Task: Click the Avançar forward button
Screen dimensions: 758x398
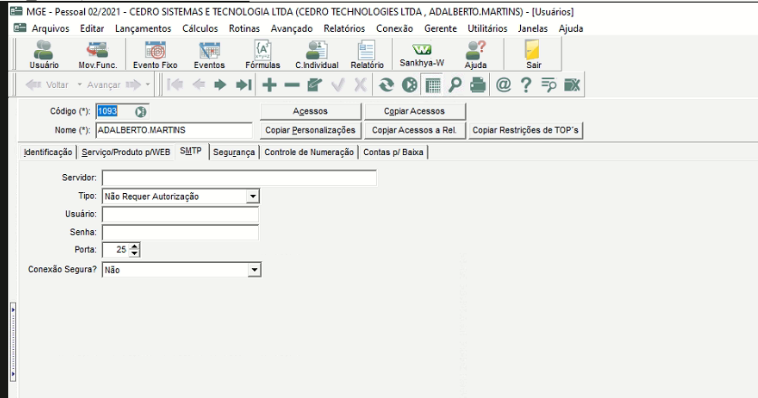Action: pyautogui.click(x=114, y=85)
